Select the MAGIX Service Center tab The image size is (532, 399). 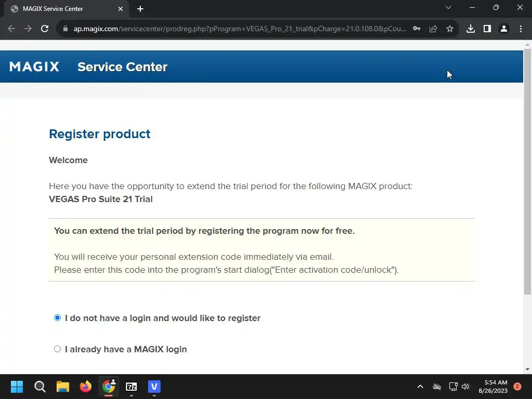(x=66, y=9)
